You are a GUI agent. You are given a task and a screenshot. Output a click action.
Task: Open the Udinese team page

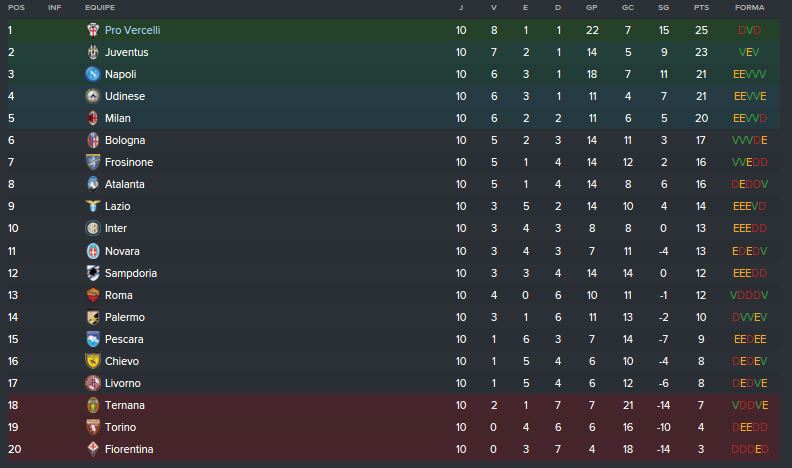tap(125, 96)
